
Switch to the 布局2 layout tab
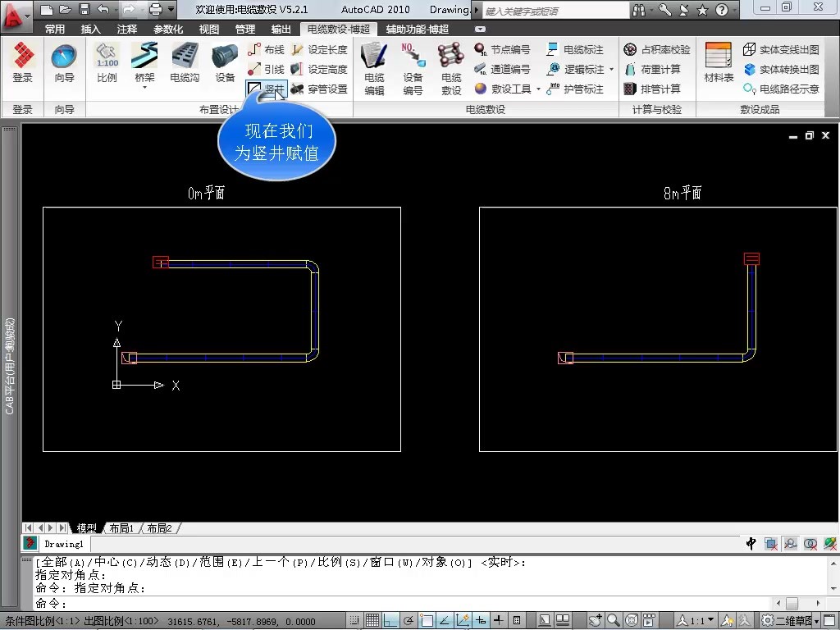(x=159, y=528)
